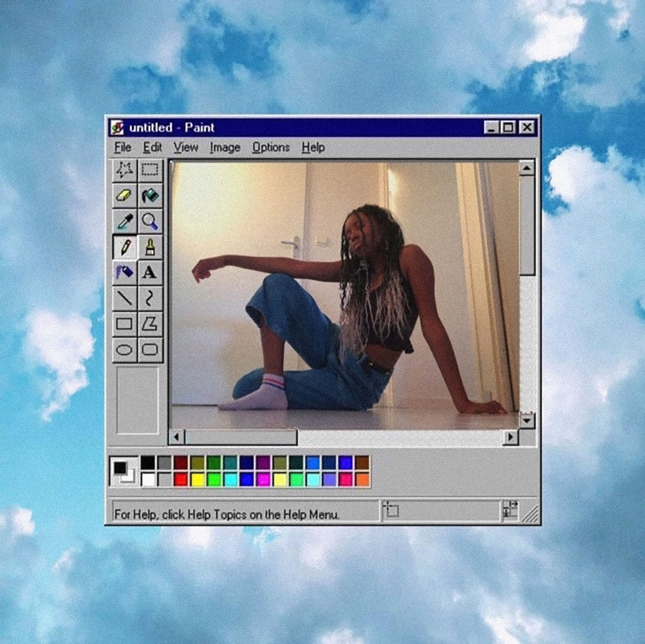The height and width of the screenshot is (644, 645).
Task: Choose the yellow color swatch
Action: 198,480
